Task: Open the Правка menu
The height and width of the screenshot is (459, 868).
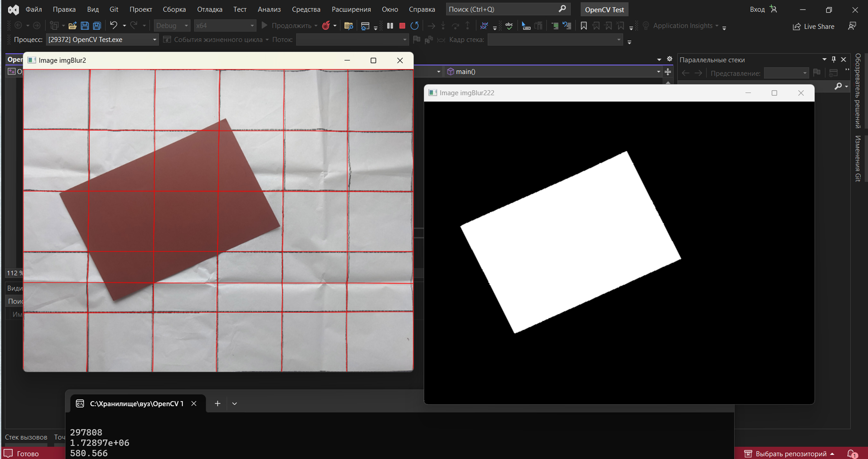Action: (x=64, y=9)
